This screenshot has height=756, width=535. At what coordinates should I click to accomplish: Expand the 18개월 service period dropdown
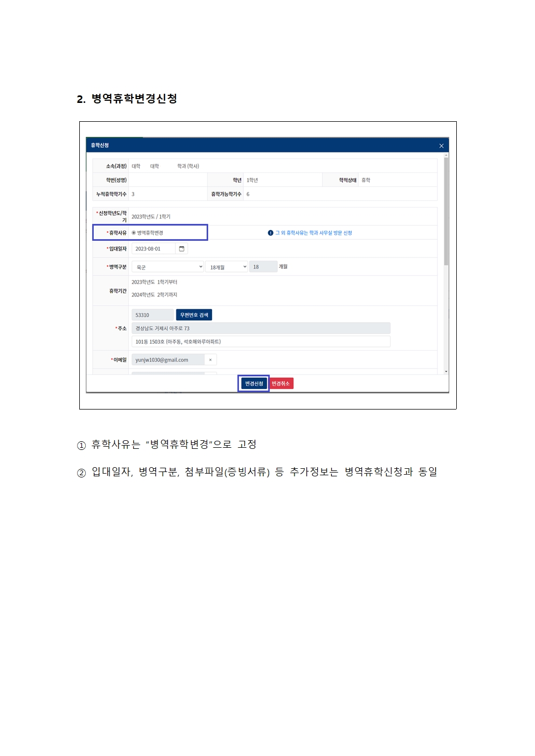pos(227,267)
